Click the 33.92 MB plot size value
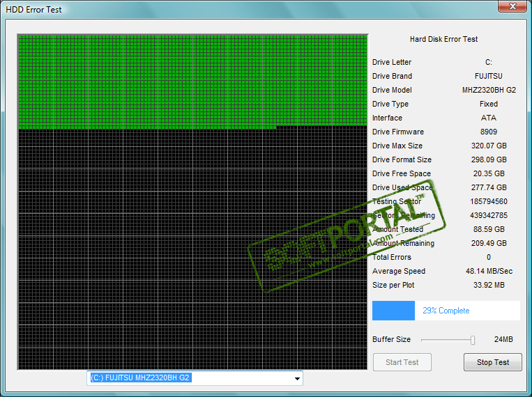Viewport: 532px width, 397px height. coord(489,285)
